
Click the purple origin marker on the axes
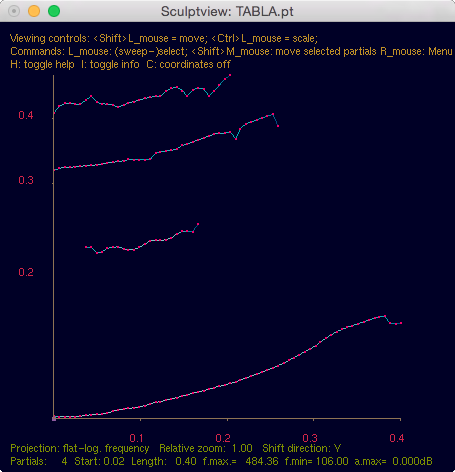(x=54, y=419)
